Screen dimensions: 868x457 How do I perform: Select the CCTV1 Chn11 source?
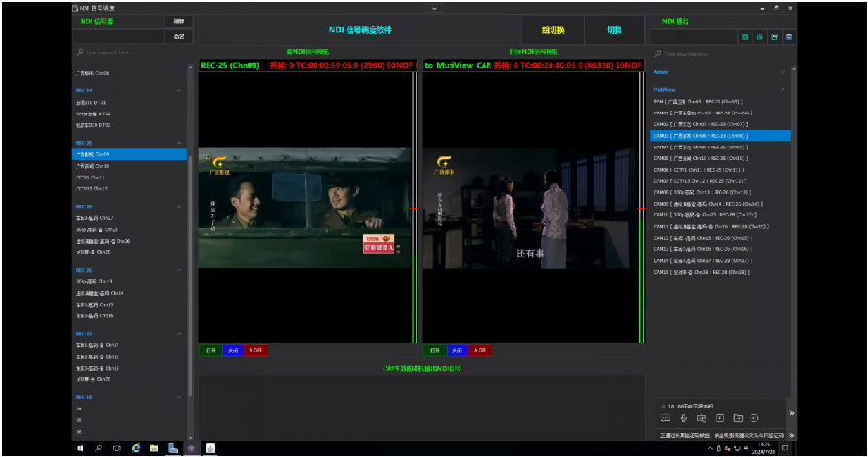click(x=129, y=178)
